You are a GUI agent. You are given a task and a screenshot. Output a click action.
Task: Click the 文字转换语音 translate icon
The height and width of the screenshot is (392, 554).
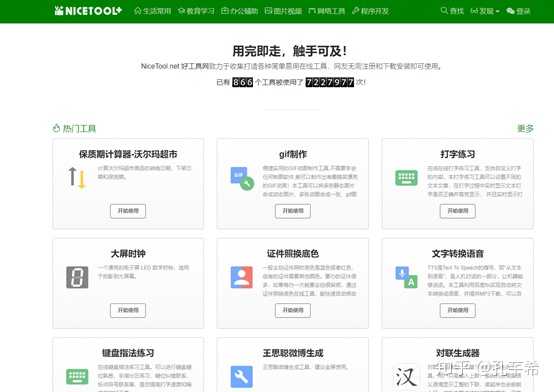pos(406,277)
